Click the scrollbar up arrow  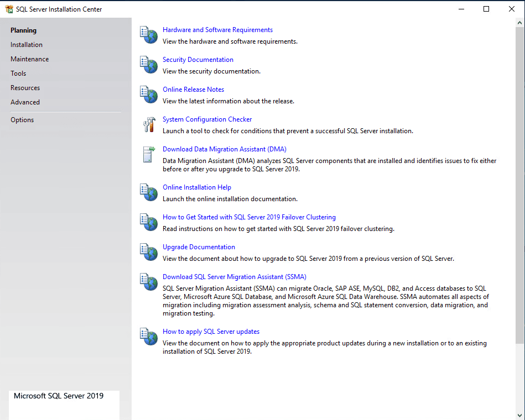pyautogui.click(x=519, y=23)
